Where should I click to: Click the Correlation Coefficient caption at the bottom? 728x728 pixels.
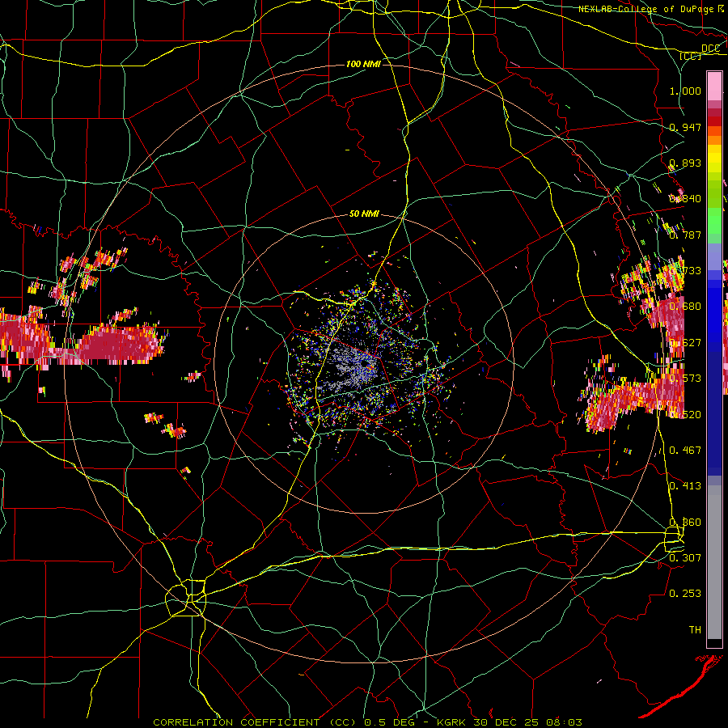click(x=367, y=722)
